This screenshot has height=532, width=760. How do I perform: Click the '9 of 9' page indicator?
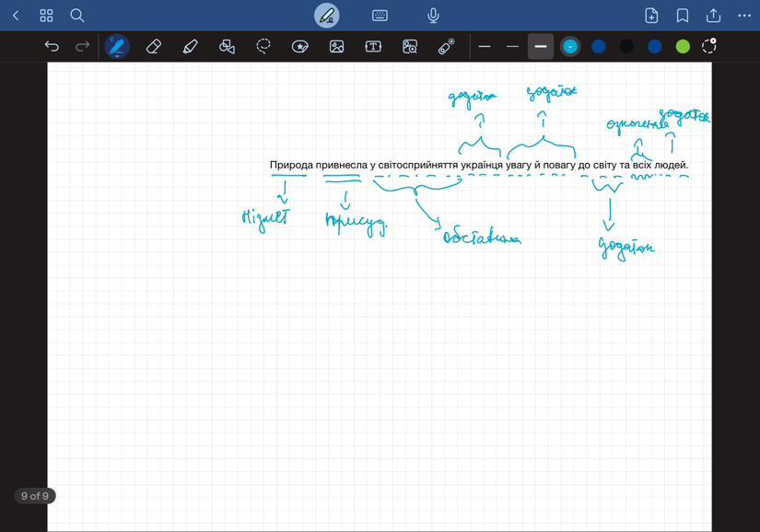(x=34, y=496)
